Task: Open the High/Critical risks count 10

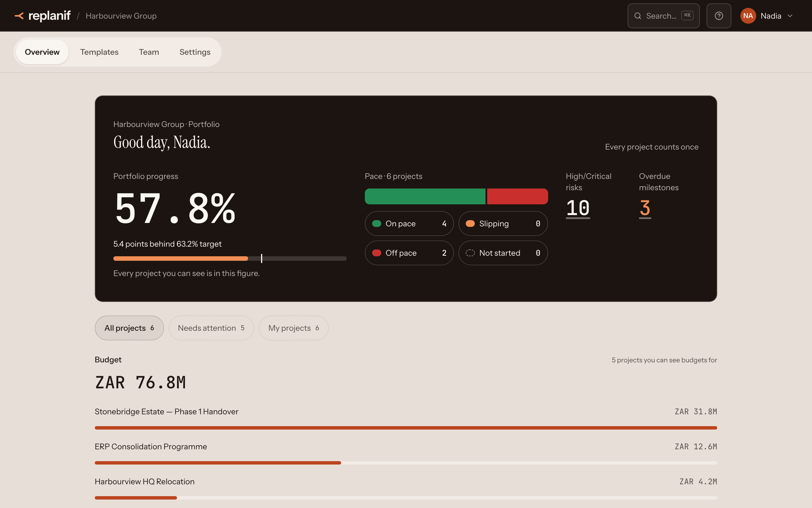Action: point(578,208)
